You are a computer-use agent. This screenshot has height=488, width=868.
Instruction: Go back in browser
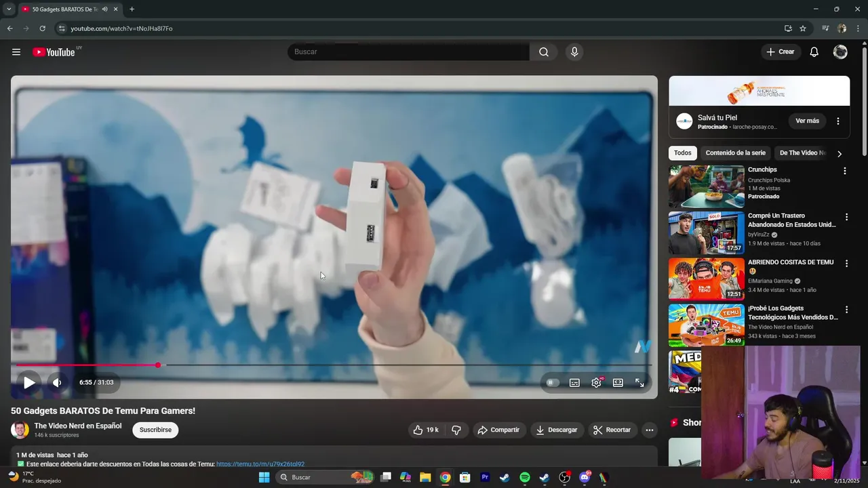click(9, 28)
